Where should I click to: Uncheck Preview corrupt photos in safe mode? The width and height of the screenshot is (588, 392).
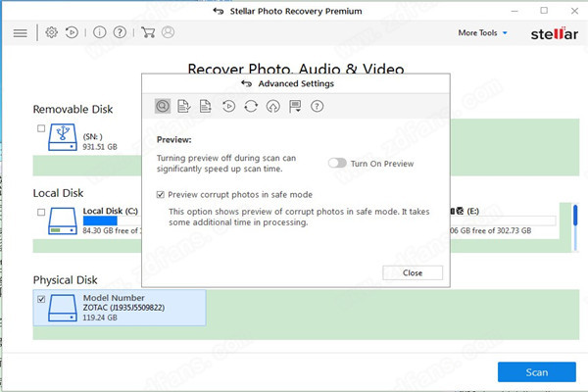[x=162, y=195]
